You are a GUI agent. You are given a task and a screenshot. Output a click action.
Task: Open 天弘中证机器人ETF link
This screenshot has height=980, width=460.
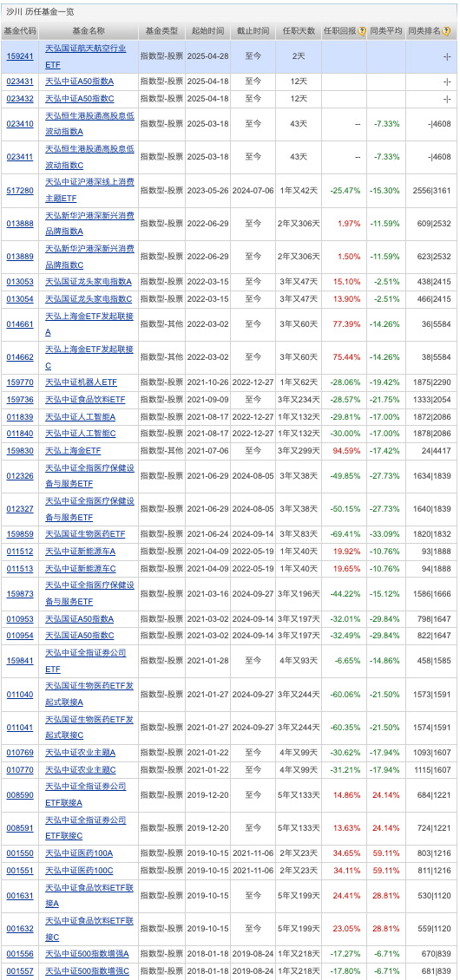tap(82, 382)
